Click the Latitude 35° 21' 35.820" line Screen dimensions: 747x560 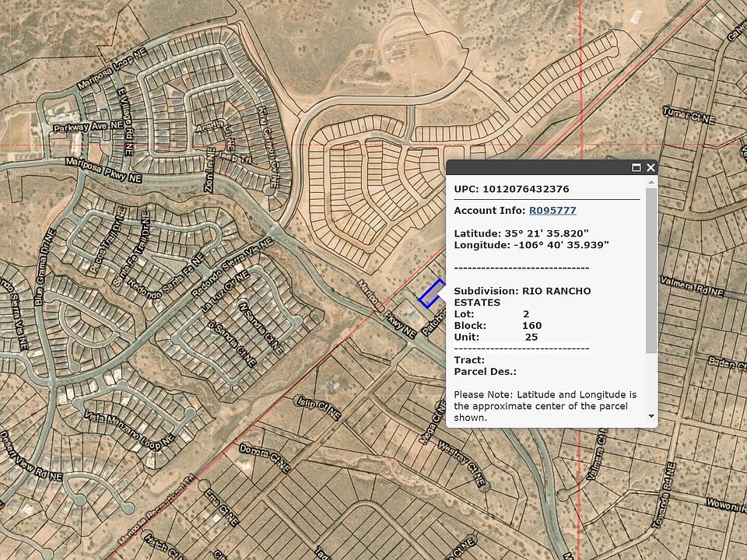[521, 233]
